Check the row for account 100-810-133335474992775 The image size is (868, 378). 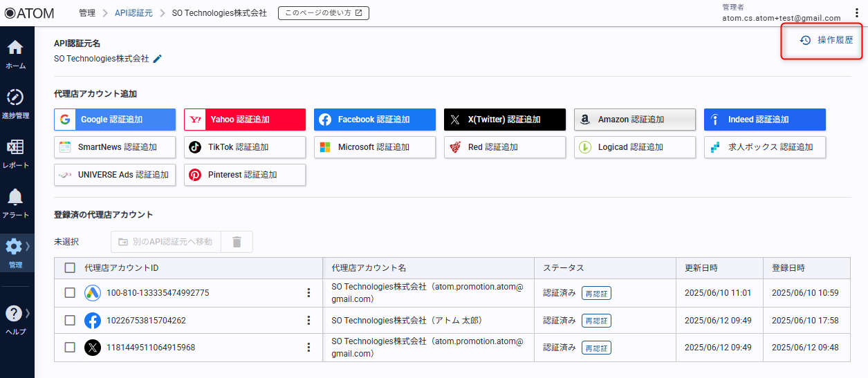point(70,293)
